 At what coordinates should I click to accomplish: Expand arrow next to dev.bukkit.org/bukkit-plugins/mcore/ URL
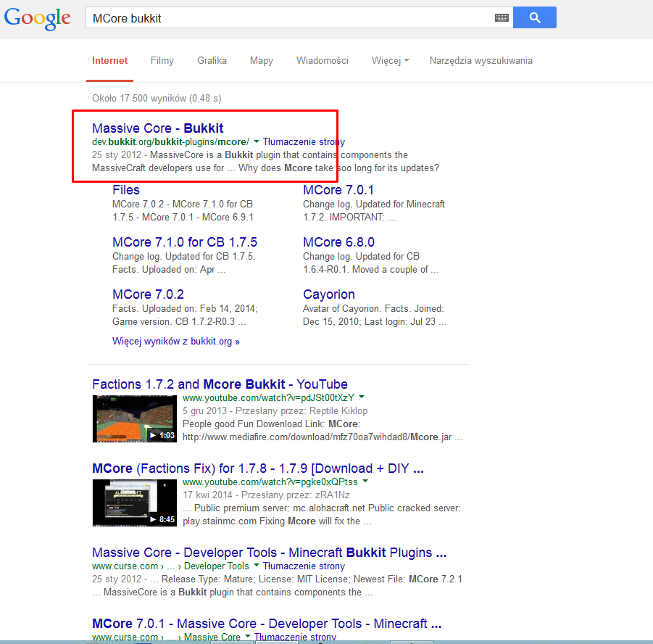[x=257, y=141]
